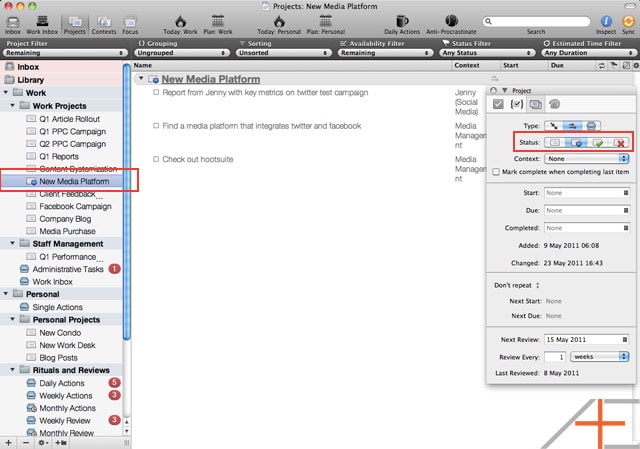The image size is (640, 449).
Task: Click the Sync toolbar icon
Action: [628, 25]
